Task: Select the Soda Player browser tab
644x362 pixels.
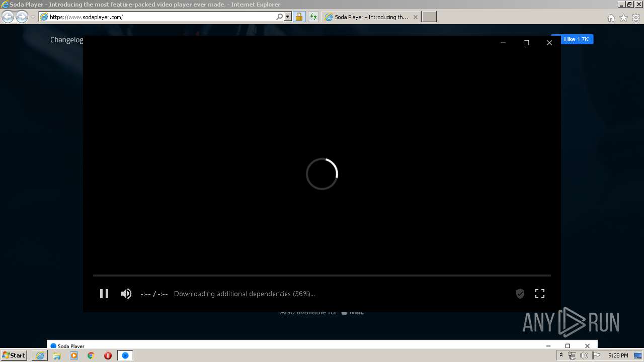Action: (371, 17)
